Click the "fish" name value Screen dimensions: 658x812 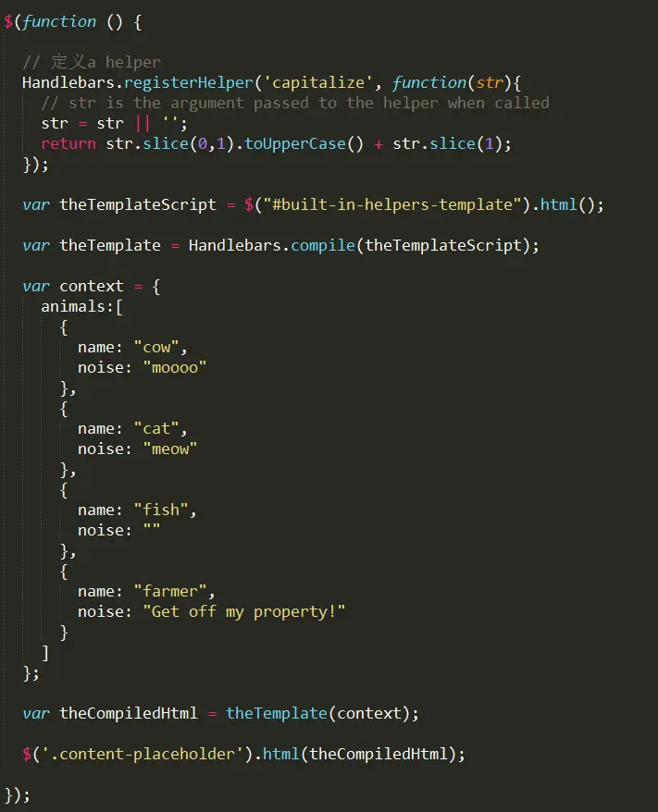(161, 511)
